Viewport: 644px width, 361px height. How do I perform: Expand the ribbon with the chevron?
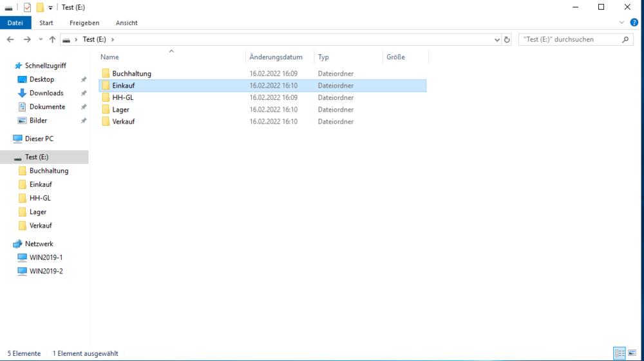click(x=621, y=23)
